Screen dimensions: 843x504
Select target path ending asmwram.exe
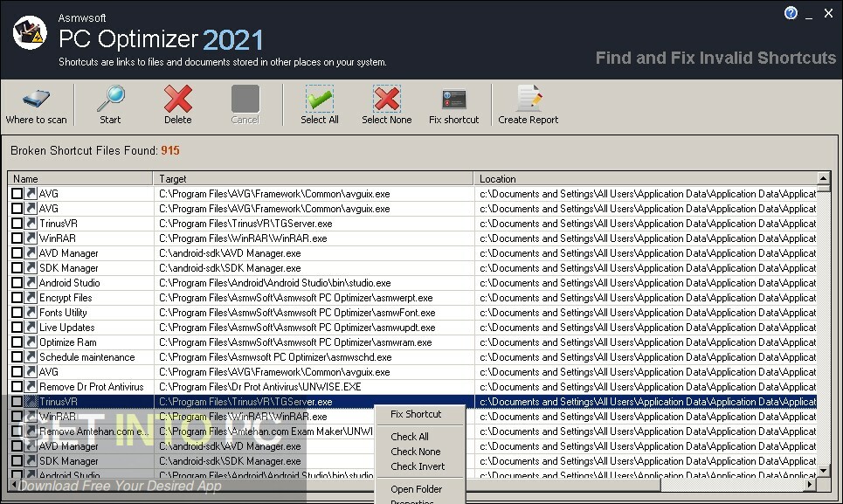point(295,342)
